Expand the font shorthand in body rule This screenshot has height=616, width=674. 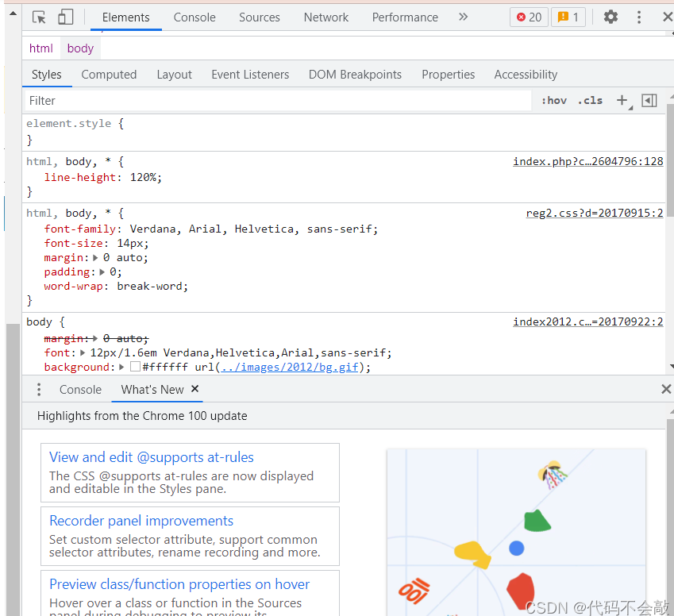point(83,353)
